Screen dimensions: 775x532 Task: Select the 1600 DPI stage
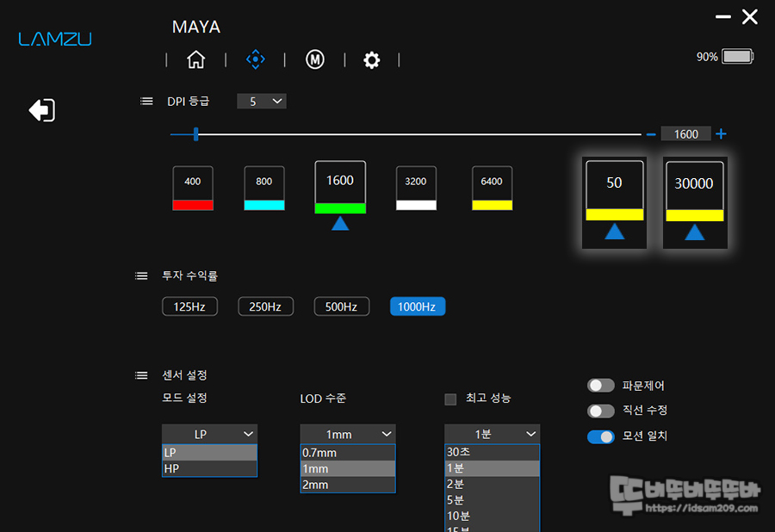(x=340, y=187)
